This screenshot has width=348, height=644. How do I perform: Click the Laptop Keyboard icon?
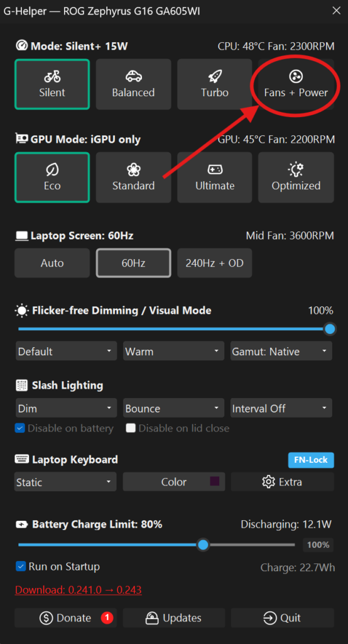tap(22, 459)
